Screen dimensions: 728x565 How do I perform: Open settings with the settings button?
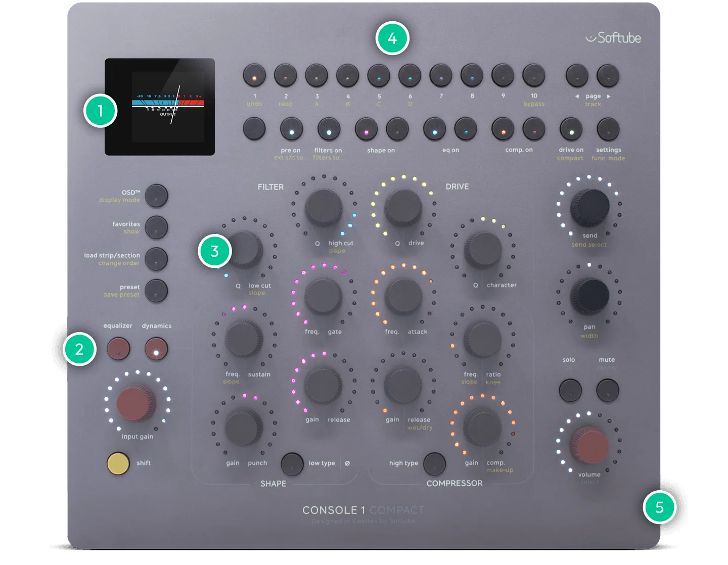[x=608, y=129]
